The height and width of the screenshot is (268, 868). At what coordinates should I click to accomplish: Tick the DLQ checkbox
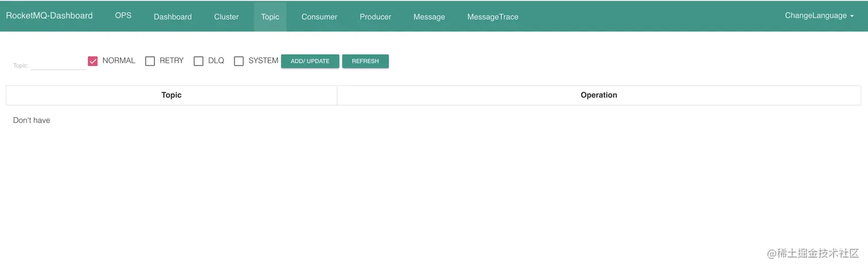point(199,61)
